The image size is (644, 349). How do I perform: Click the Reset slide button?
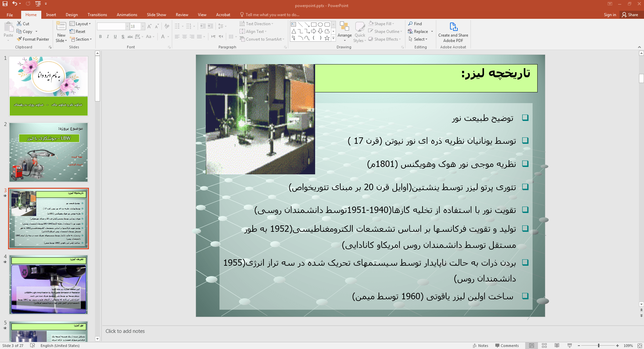click(x=78, y=32)
